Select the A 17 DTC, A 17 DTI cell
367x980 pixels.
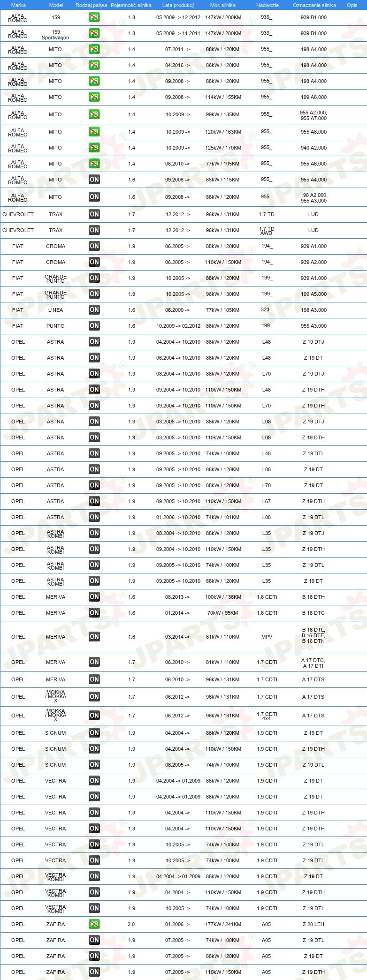click(x=313, y=663)
